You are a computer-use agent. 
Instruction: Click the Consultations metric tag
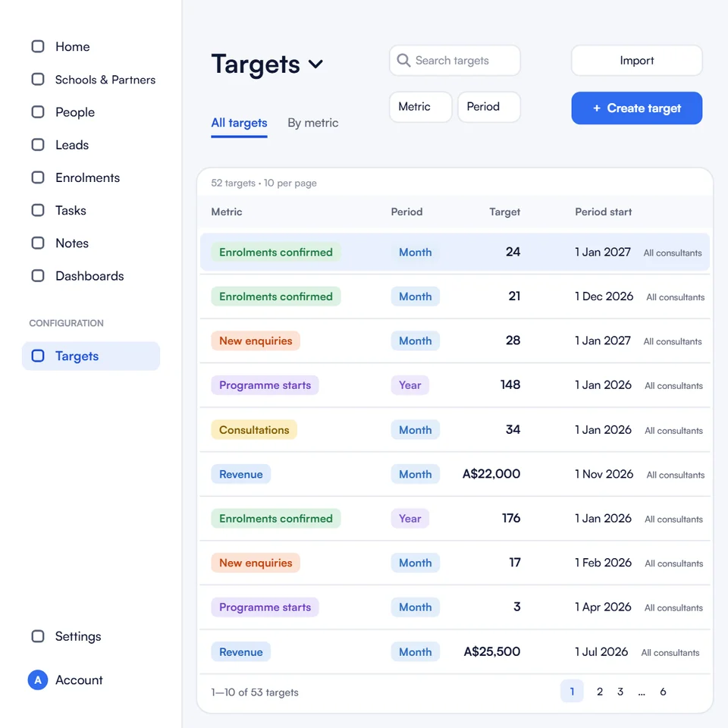point(254,429)
